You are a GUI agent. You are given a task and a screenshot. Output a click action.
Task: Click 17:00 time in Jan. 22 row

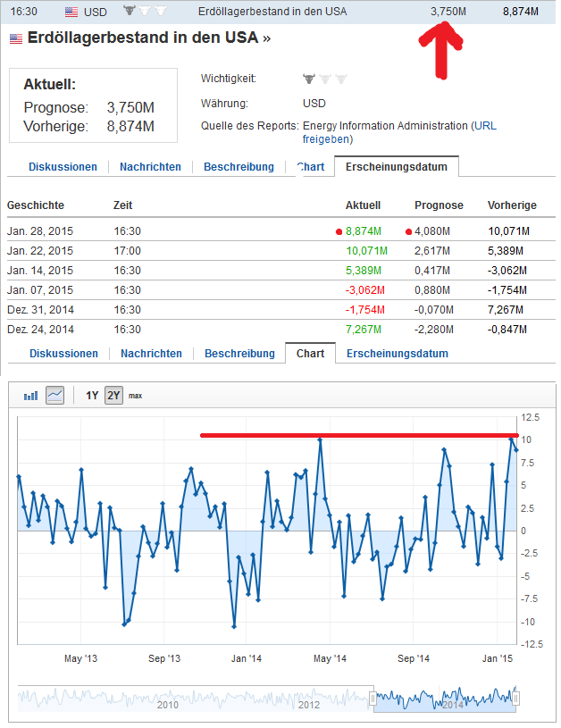click(x=127, y=251)
